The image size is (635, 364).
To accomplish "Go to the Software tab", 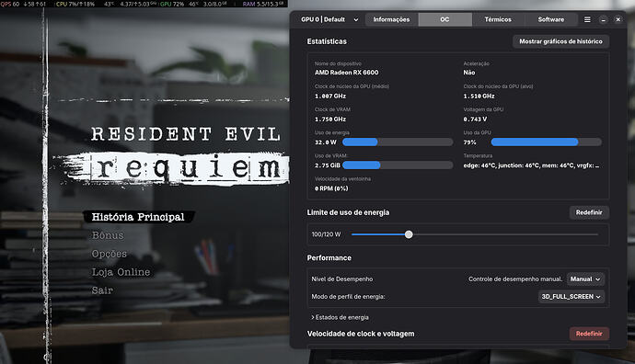I will pyautogui.click(x=550, y=19).
